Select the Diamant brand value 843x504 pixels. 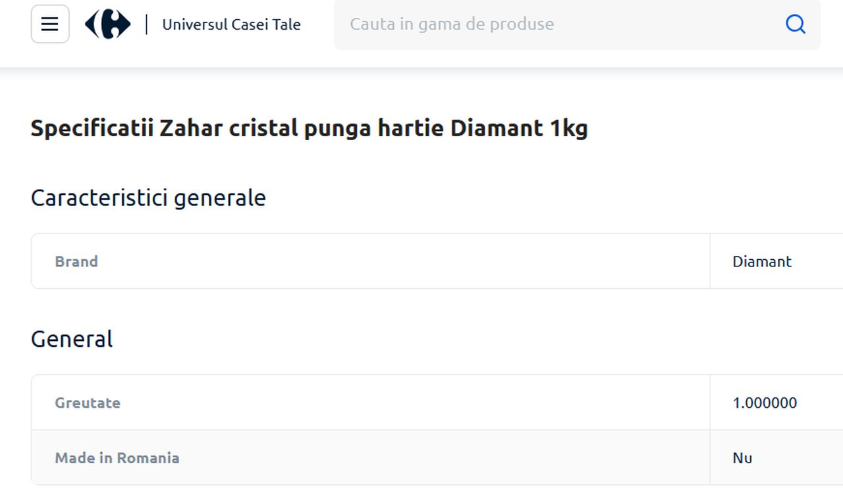pos(762,261)
